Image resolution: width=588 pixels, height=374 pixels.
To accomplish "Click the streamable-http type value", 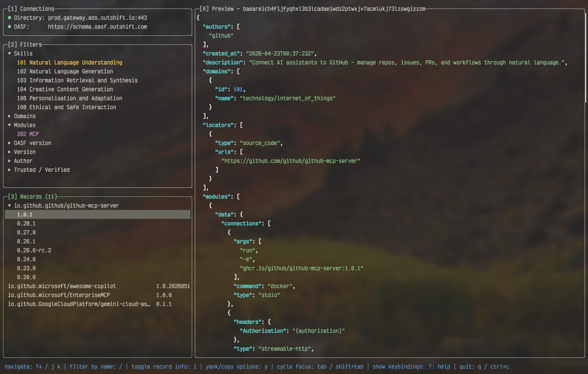I will point(285,349).
